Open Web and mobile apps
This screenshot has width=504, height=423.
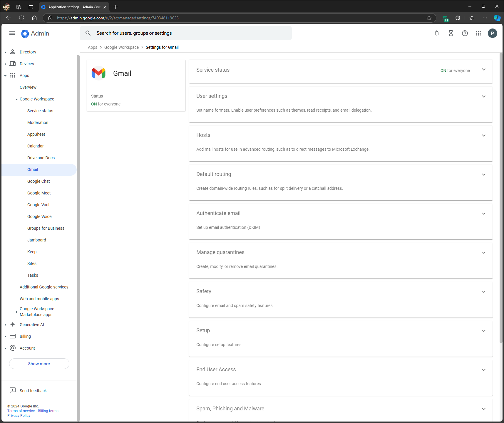[39, 299]
